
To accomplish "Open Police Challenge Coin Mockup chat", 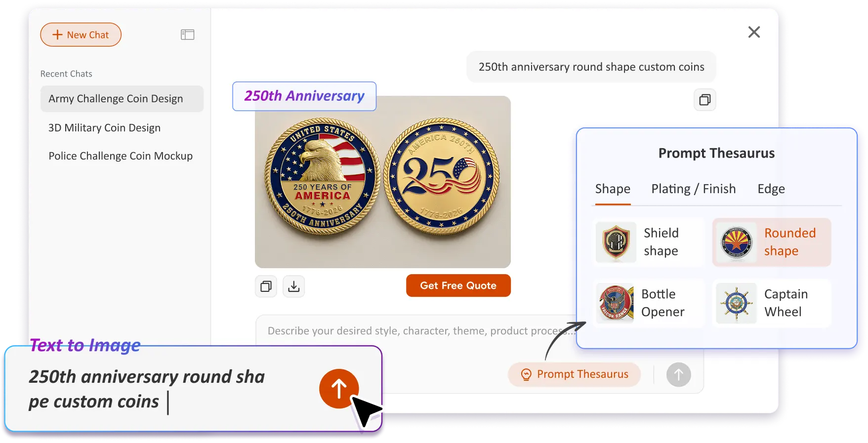I will pyautogui.click(x=121, y=156).
